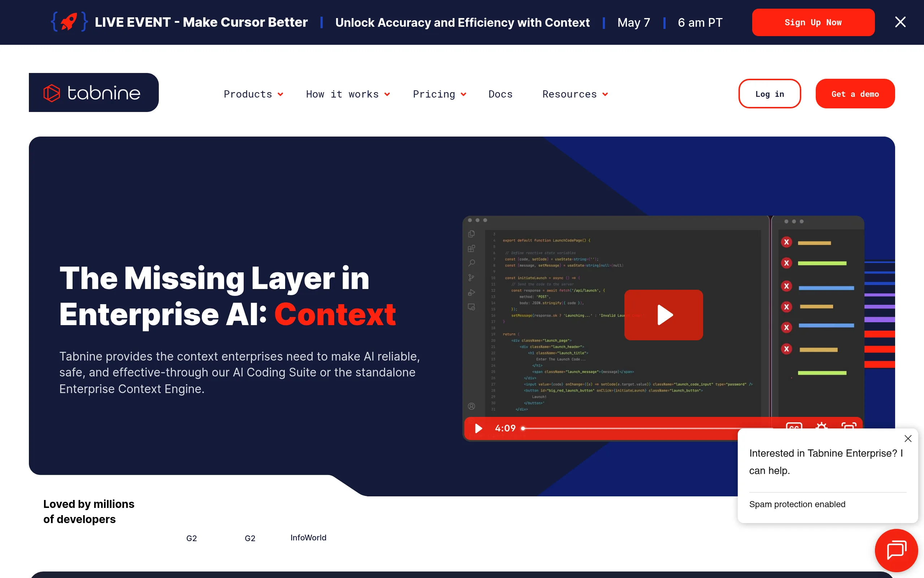Expand the Pricing menu
Image resolution: width=924 pixels, height=578 pixels.
tap(440, 94)
